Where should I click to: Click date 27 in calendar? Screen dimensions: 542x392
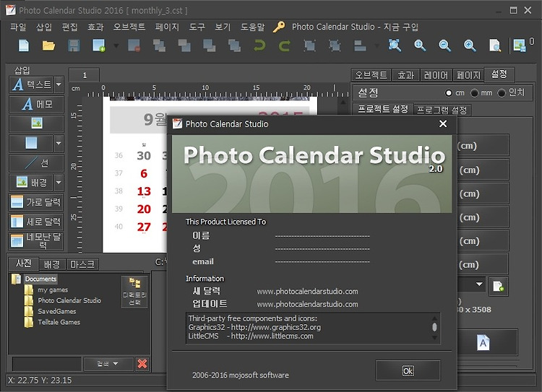click(x=144, y=227)
